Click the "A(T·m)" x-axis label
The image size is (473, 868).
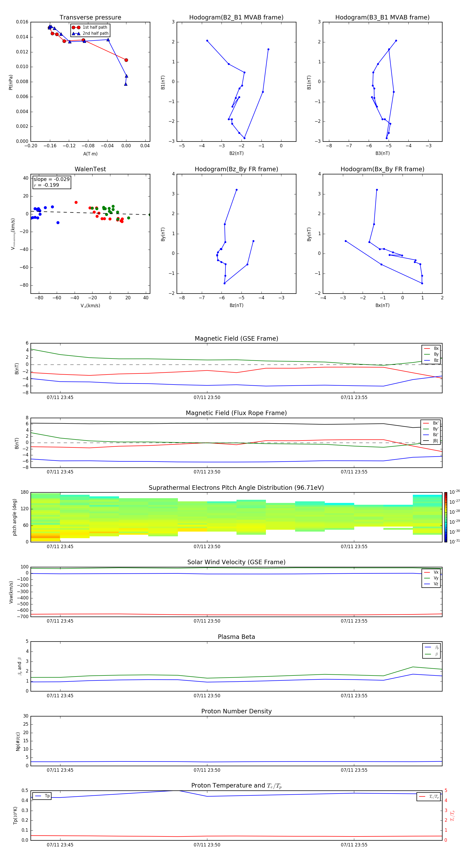[90, 154]
